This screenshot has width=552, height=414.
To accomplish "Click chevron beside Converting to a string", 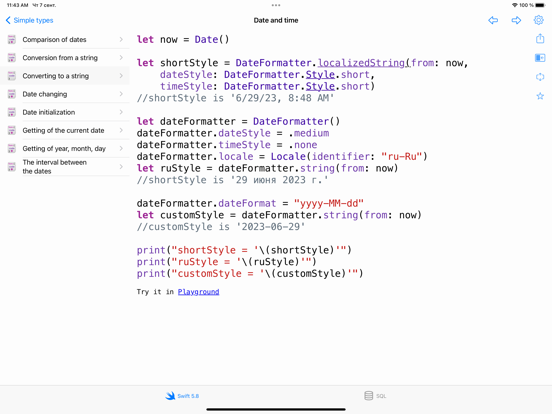I will pos(121,76).
